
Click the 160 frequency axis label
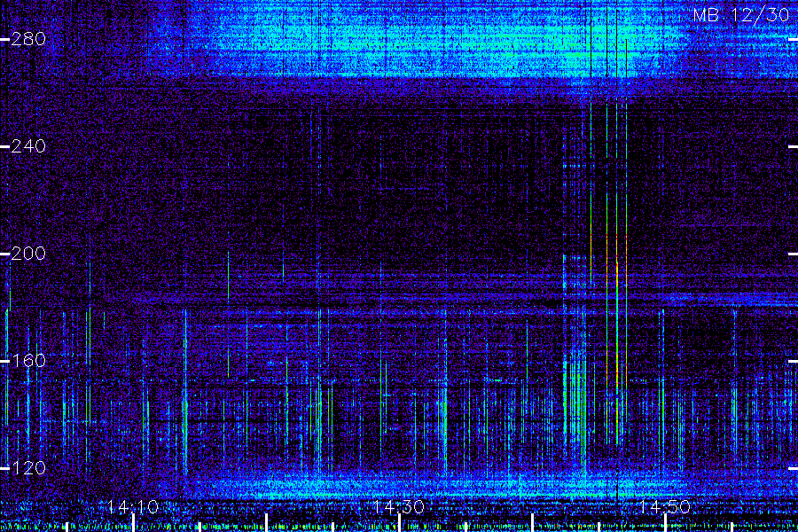(x=28, y=361)
